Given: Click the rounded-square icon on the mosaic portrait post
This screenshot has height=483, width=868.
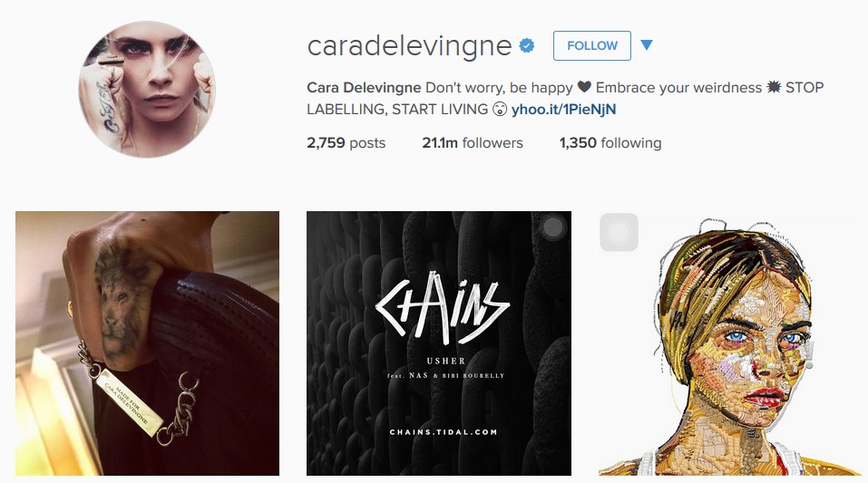Looking at the screenshot, I should tap(619, 232).
